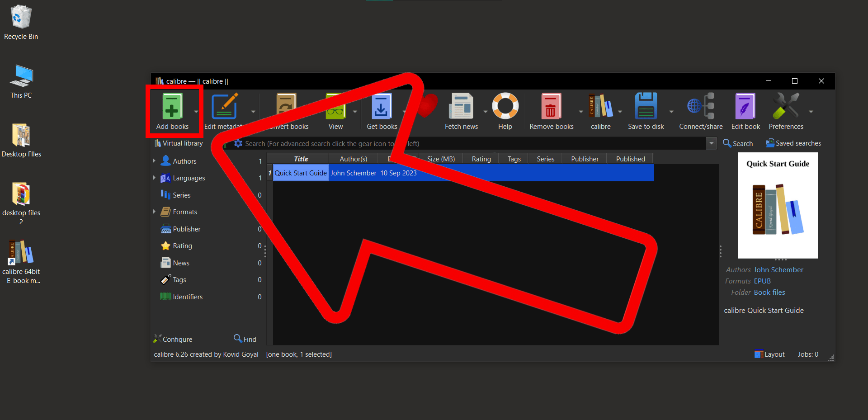This screenshot has width=868, height=420.
Task: Click the Edit book feather icon
Action: tap(745, 108)
